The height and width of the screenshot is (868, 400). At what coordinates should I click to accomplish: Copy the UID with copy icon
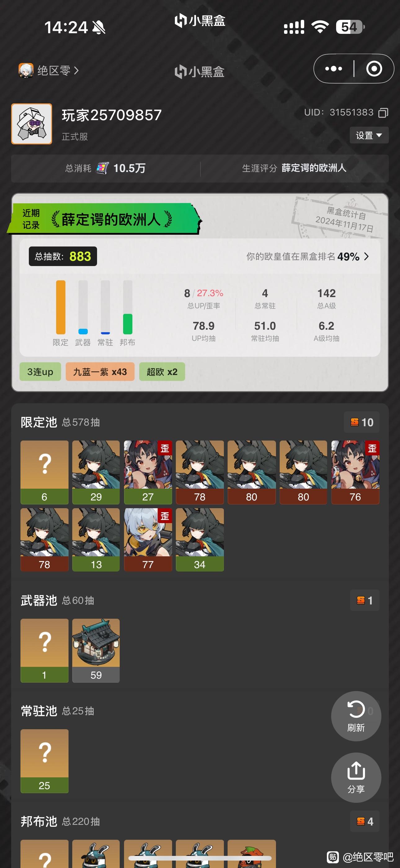[x=383, y=113]
